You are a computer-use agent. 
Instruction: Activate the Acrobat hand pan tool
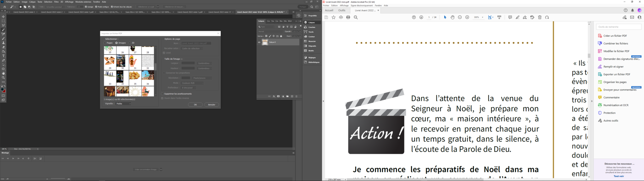click(x=452, y=17)
